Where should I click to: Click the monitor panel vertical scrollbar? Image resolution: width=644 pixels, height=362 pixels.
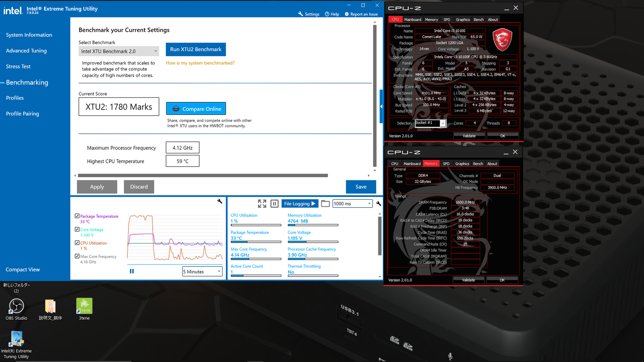click(380, 236)
